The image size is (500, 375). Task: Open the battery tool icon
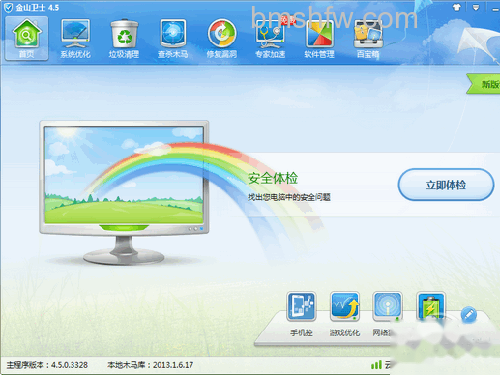431,307
